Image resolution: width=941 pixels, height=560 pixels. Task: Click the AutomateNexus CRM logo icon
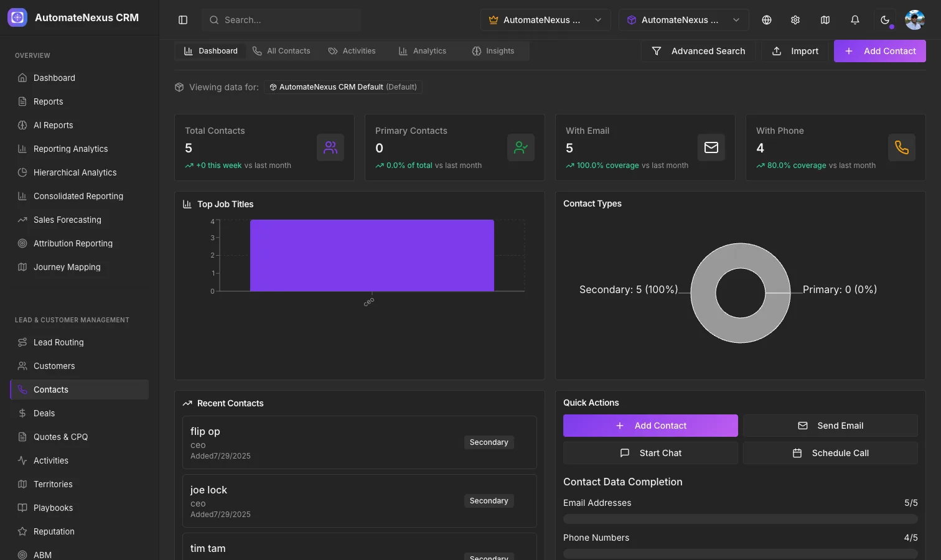(x=17, y=17)
